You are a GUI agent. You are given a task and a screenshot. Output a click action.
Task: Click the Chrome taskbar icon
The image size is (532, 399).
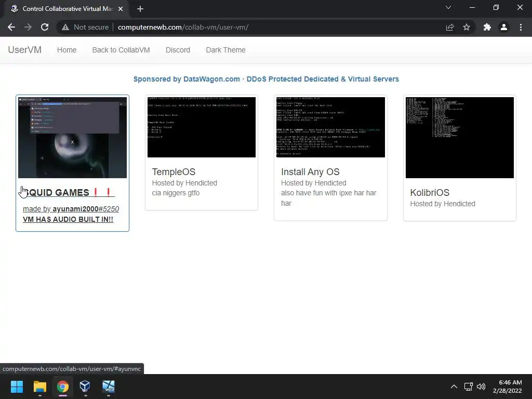pos(63,387)
